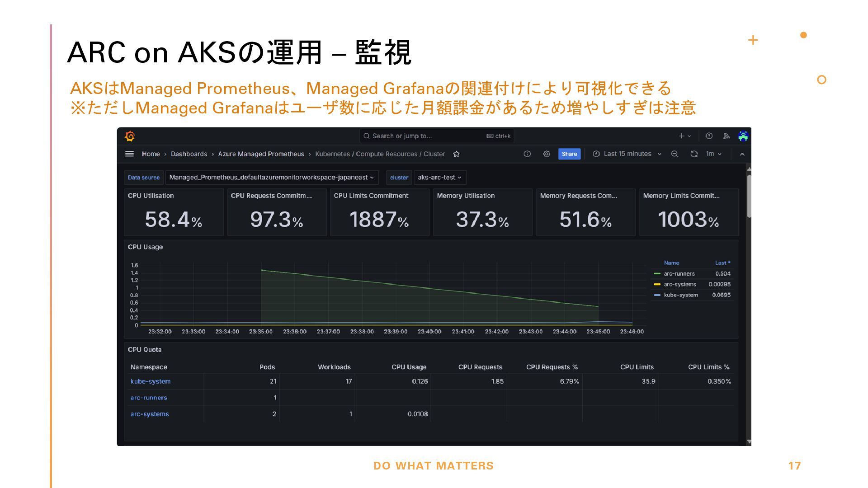This screenshot has width=868, height=488.
Task: Click the CPU Limits Commitment panel title
Action: pos(371,196)
